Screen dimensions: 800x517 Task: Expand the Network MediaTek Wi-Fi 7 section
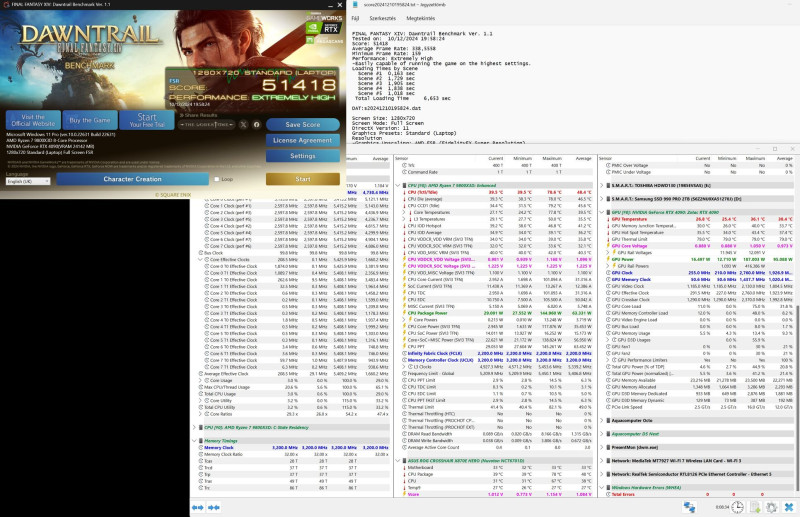click(x=602, y=460)
